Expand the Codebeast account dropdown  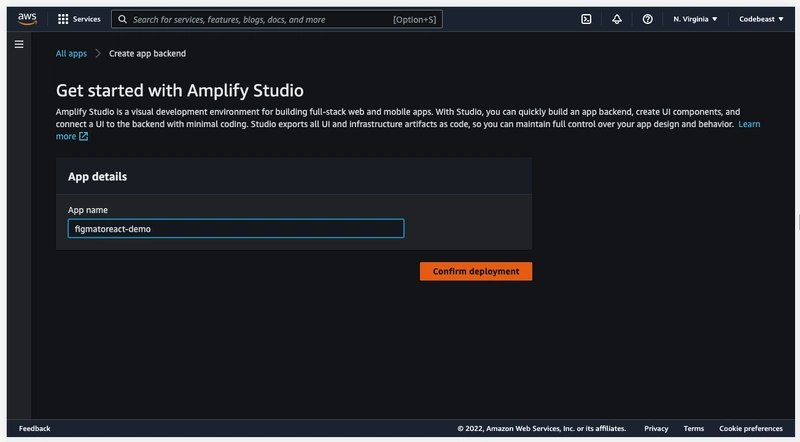coord(761,19)
